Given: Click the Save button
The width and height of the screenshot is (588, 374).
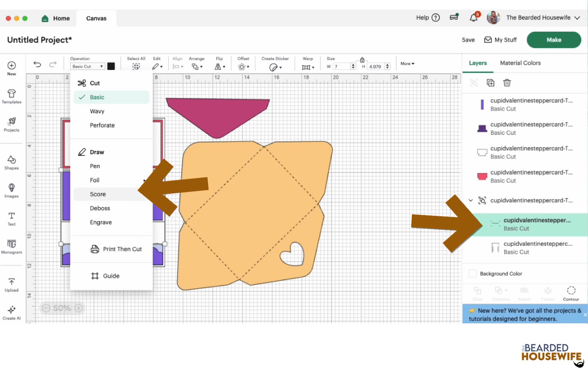Looking at the screenshot, I should click(468, 40).
